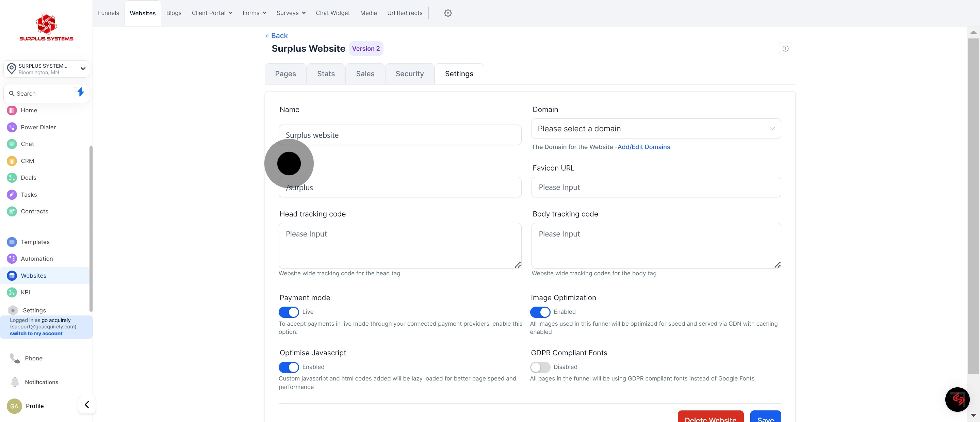Click the info icon beside Surplus Website
Image resolution: width=980 pixels, height=422 pixels.
point(785,49)
